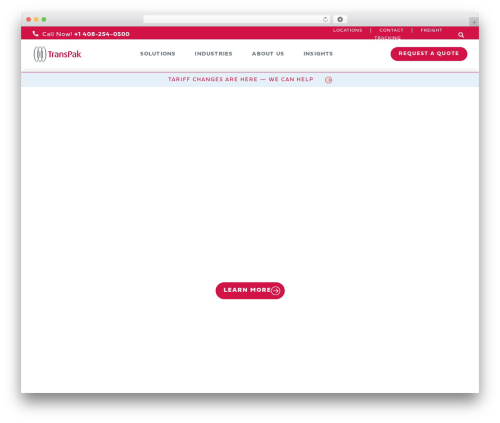Click the Request a Quote button
The image size is (500, 423).
point(429,54)
